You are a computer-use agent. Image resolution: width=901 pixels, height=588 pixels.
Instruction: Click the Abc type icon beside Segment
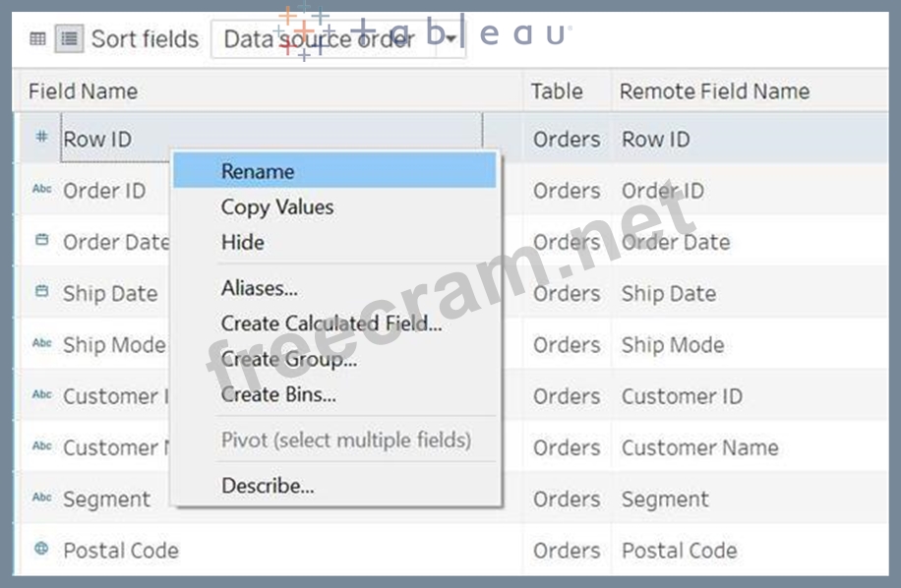pyautogui.click(x=41, y=499)
